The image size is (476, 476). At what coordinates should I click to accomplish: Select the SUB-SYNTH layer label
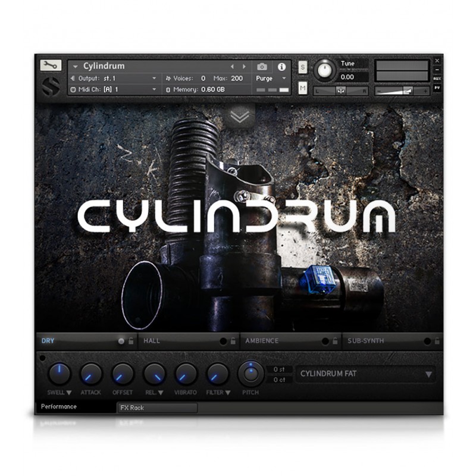366,342
